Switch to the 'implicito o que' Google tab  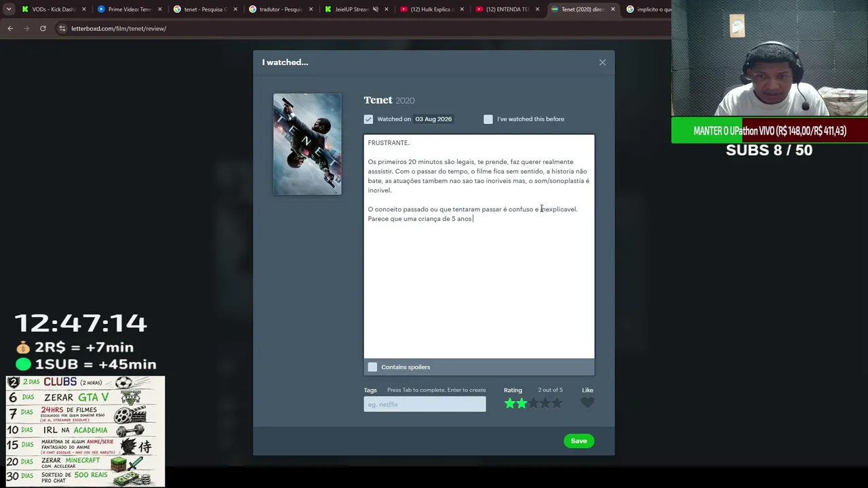tap(649, 9)
